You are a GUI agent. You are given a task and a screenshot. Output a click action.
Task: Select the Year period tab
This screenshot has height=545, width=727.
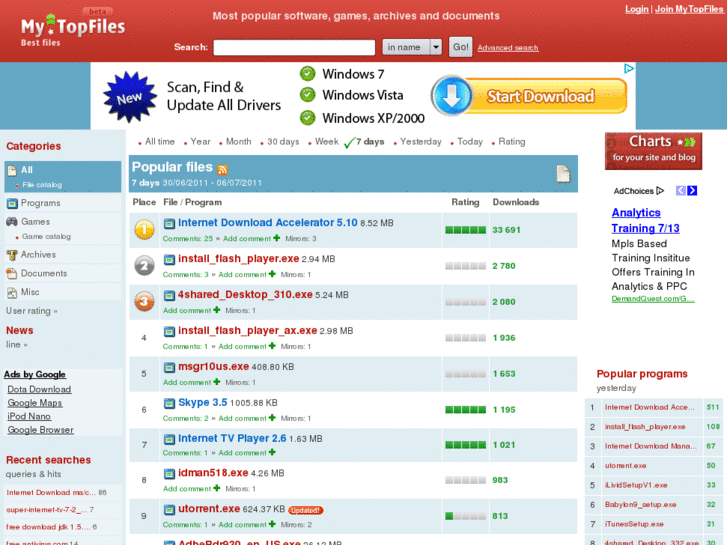200,141
